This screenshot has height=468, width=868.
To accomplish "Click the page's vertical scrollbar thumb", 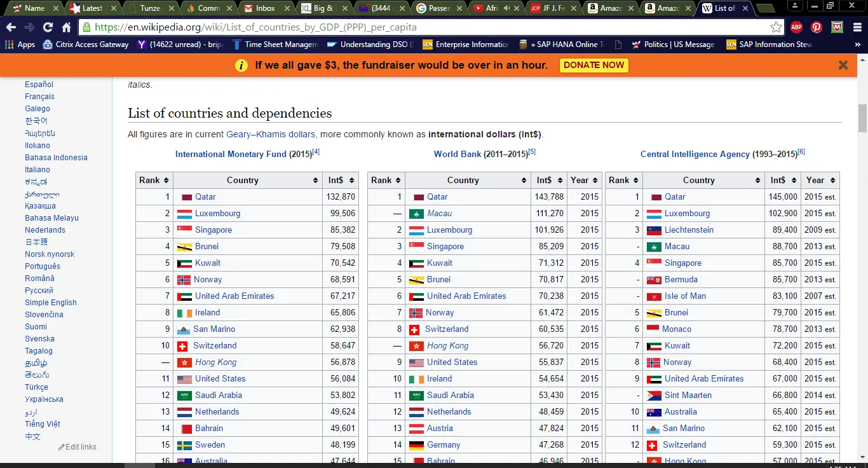I will tap(862, 118).
